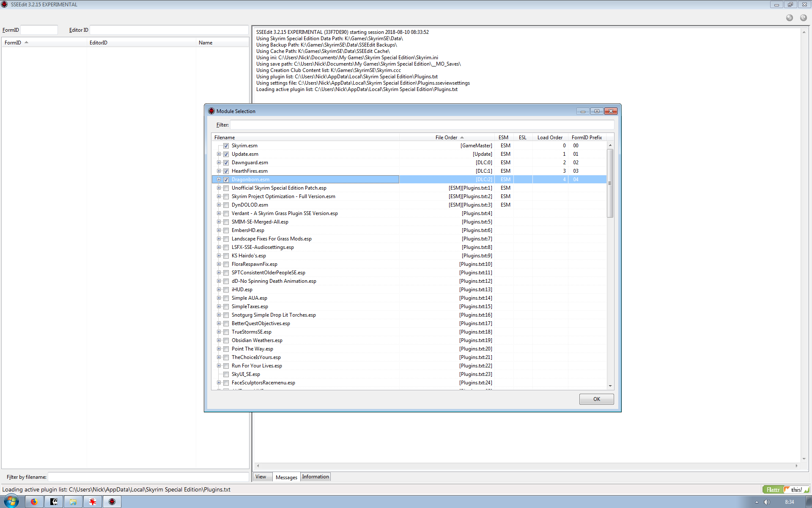Enable Unofficial Skyrim Special Edition Patch checkbox
This screenshot has height=508, width=812.
point(226,188)
